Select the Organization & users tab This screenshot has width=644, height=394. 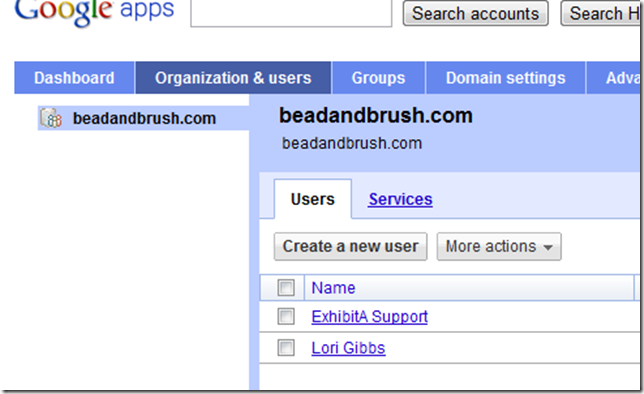pyautogui.click(x=233, y=78)
